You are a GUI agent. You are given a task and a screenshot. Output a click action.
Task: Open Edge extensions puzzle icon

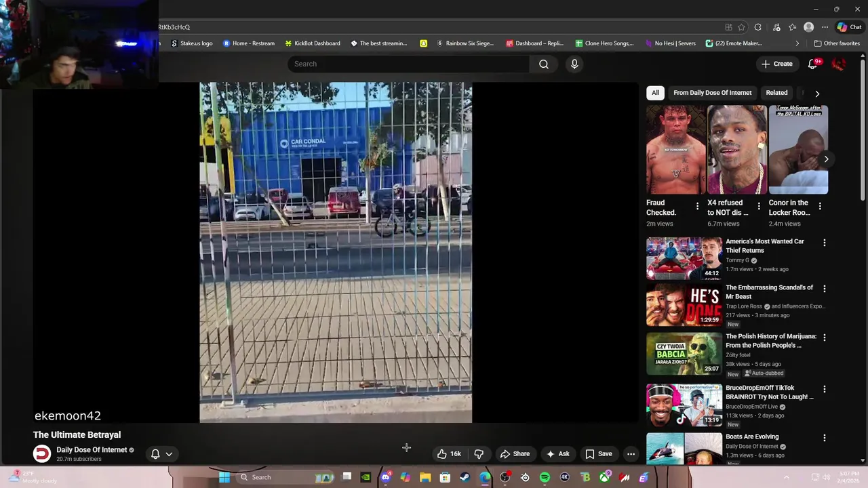757,27
